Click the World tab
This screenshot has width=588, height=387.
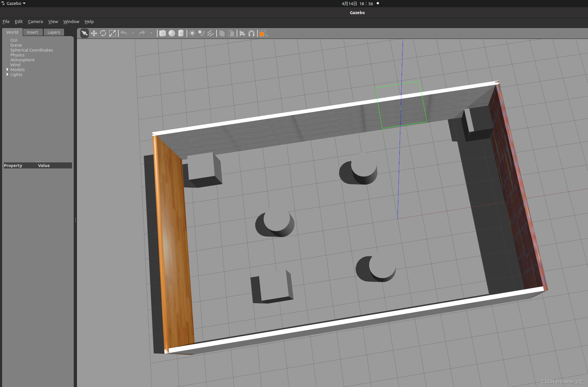(12, 32)
